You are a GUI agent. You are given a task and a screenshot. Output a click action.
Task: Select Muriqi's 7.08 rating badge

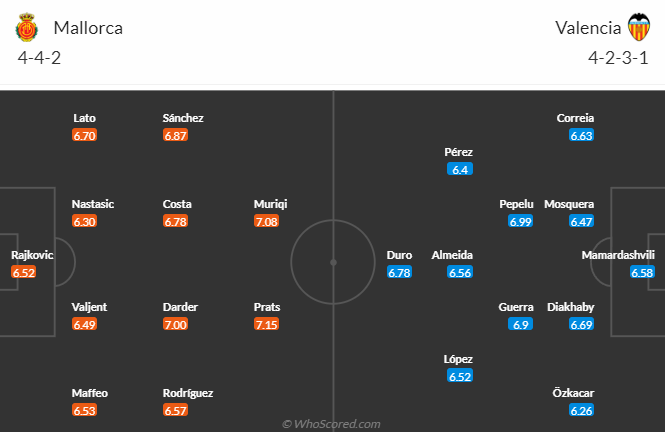coord(266,221)
